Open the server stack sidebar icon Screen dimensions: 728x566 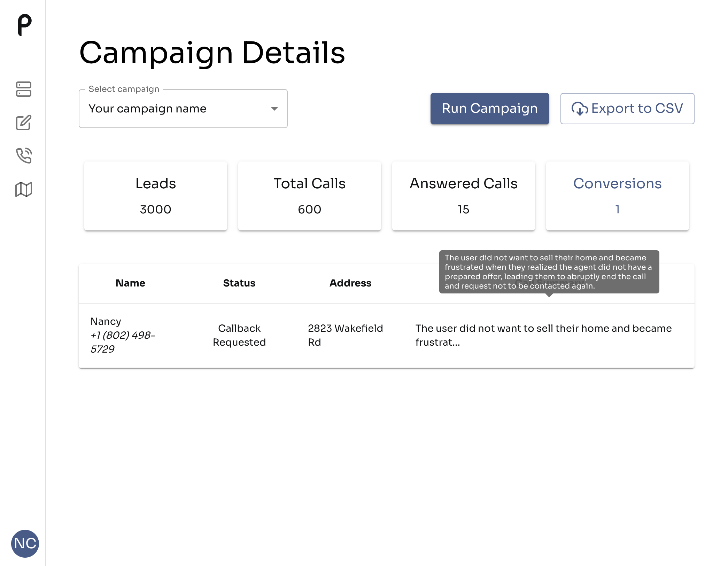(x=24, y=89)
